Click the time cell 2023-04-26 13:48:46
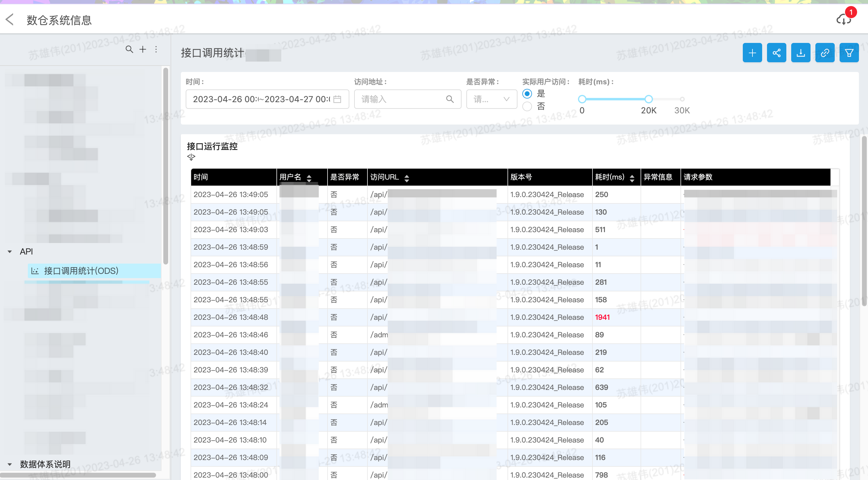The height and width of the screenshot is (480, 868). point(231,335)
